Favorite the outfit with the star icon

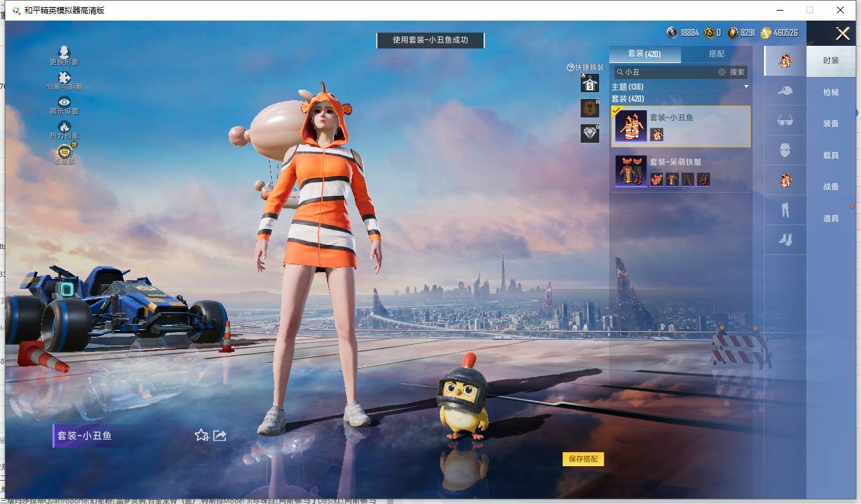[201, 435]
